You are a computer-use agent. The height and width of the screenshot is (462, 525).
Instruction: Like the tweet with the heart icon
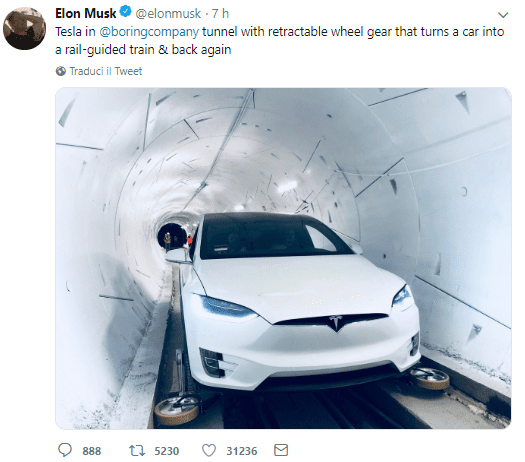[209, 451]
